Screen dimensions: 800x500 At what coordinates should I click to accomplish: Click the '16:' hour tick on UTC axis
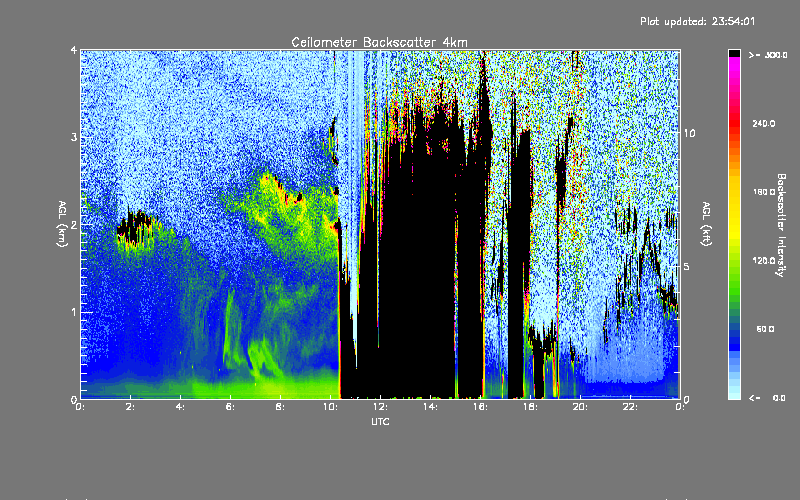(480, 407)
